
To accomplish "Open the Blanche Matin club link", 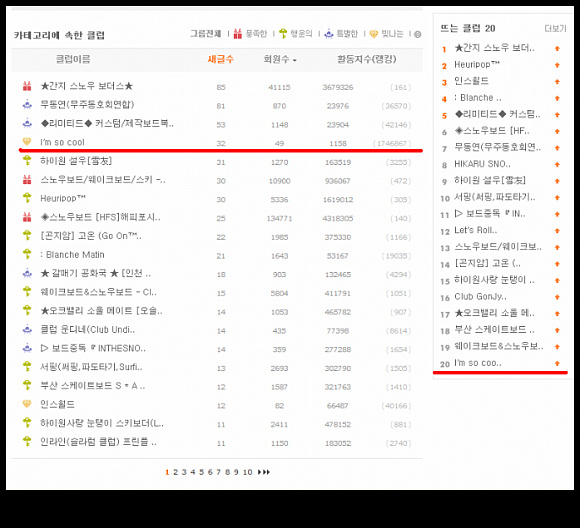I will point(72,255).
